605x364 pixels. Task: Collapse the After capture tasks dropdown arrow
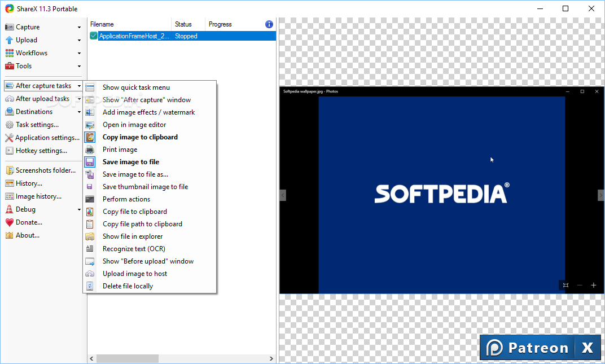pyautogui.click(x=79, y=86)
